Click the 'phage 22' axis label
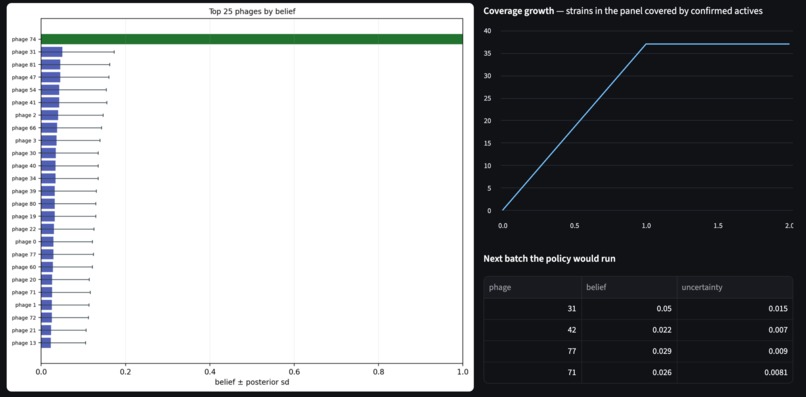Screen dimensions: 806x397 [x=24, y=229]
